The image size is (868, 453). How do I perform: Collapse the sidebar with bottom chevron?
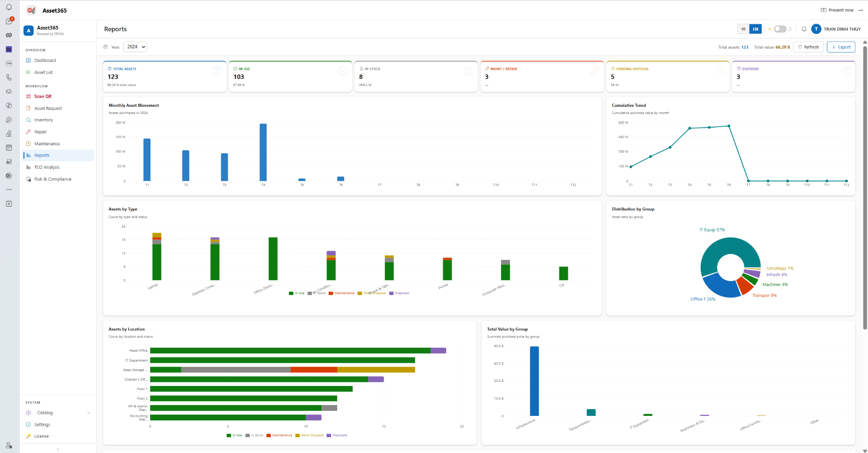click(x=58, y=449)
